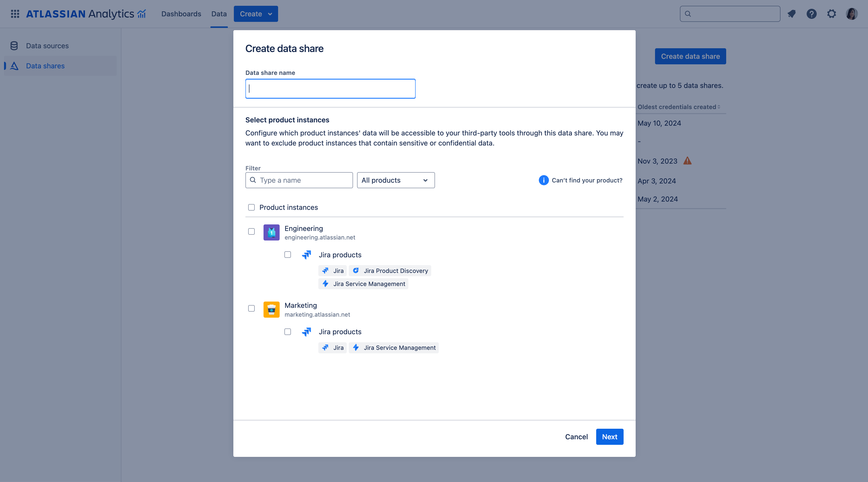868x482 pixels.
Task: Type in the Data share name field
Action: pyautogui.click(x=330, y=89)
